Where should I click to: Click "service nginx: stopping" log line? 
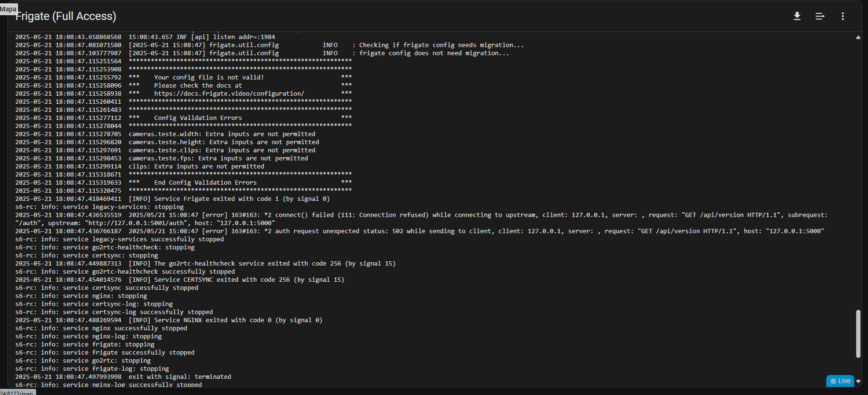tap(81, 296)
